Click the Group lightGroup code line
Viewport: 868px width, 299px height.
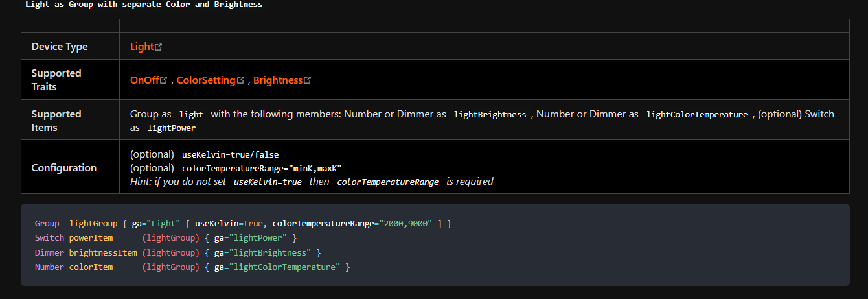243,224
